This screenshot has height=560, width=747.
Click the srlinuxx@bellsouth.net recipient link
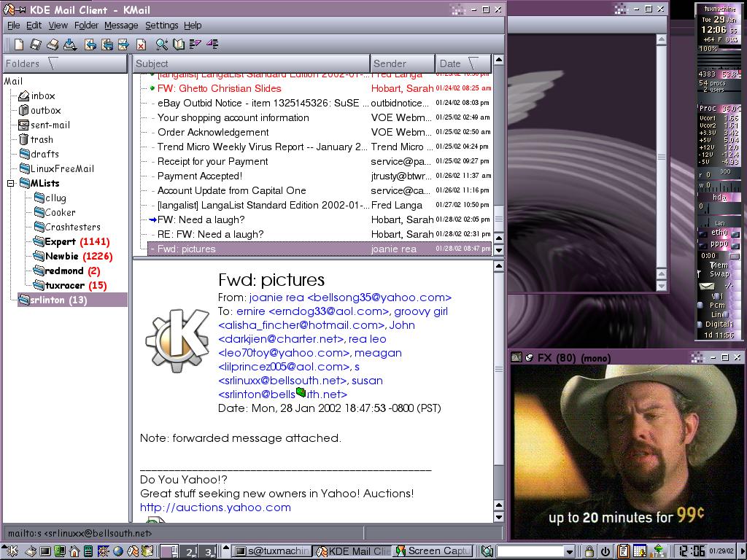pyautogui.click(x=282, y=381)
